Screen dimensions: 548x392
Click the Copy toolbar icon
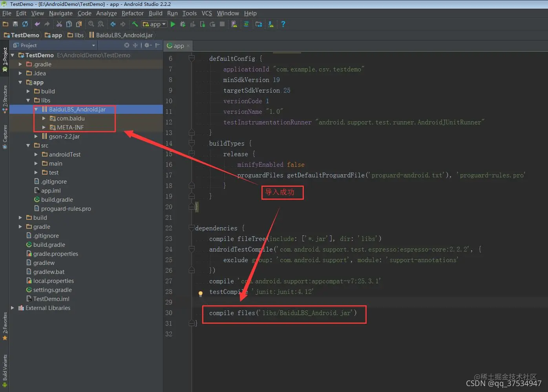point(69,24)
